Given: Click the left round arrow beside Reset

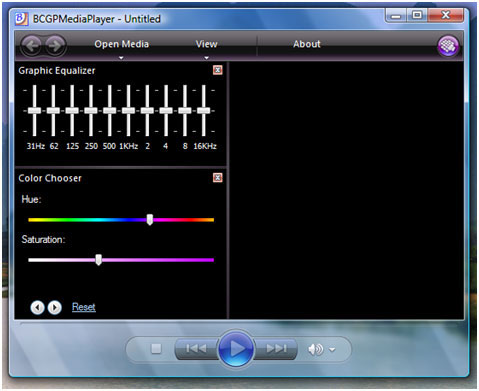Looking at the screenshot, I should coord(38,307).
